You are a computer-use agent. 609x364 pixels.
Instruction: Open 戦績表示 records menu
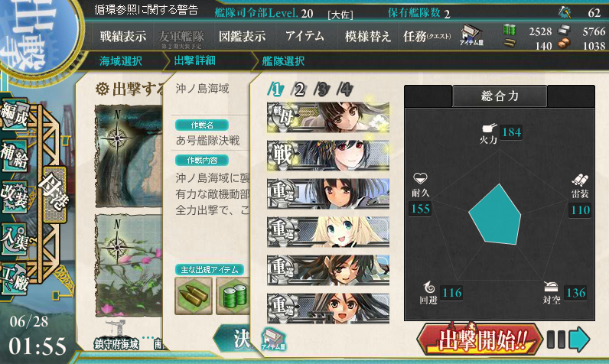point(123,37)
